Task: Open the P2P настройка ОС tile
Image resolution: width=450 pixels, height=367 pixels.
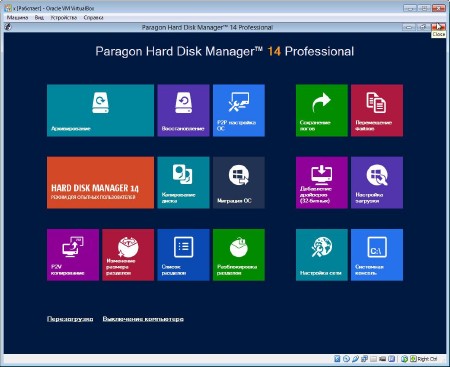Action: coord(239,110)
